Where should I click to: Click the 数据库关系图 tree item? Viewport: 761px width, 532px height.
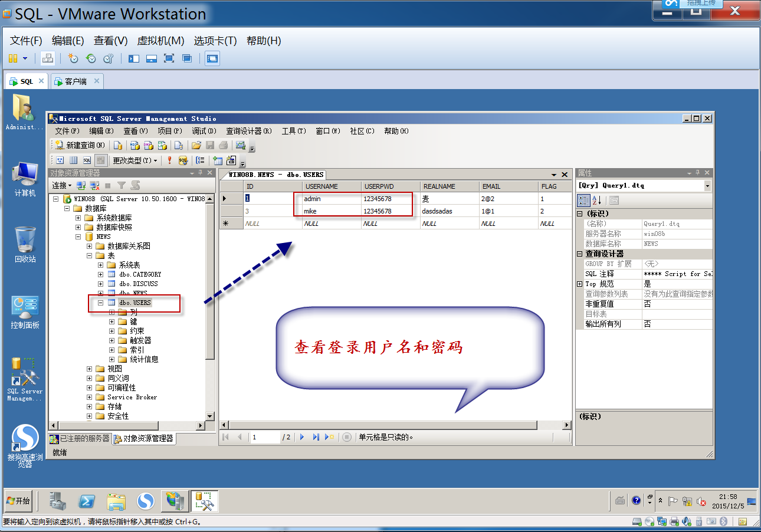click(129, 246)
